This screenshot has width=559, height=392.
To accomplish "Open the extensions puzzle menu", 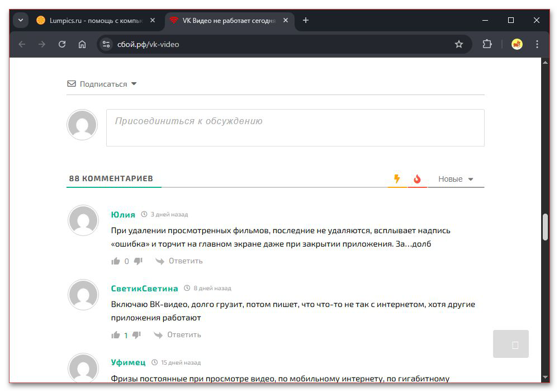I will tap(487, 44).
